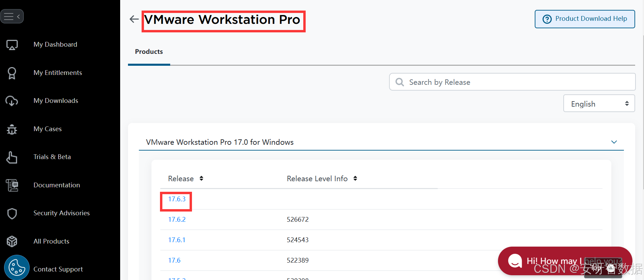644x280 pixels.
Task: Open Trials & Beta menu item
Action: (x=52, y=157)
